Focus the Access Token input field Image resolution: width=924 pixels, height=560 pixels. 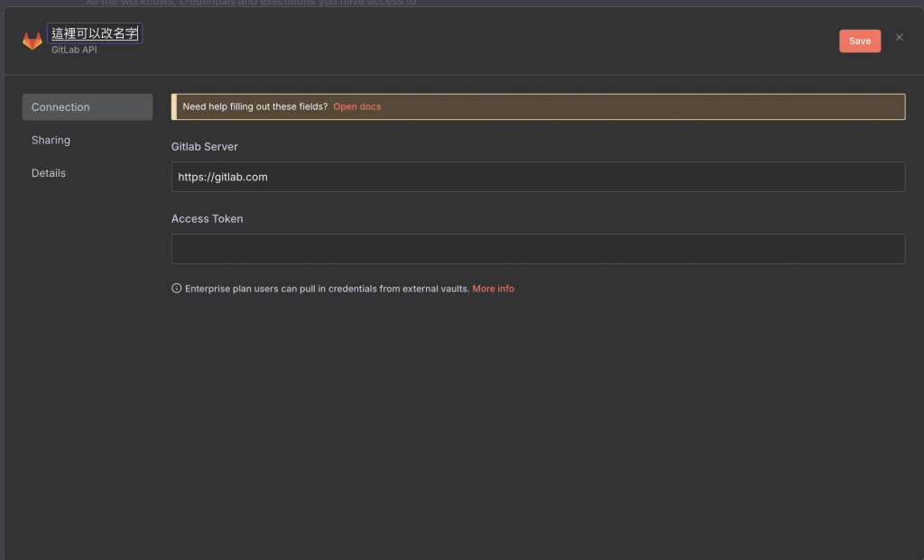click(x=538, y=249)
